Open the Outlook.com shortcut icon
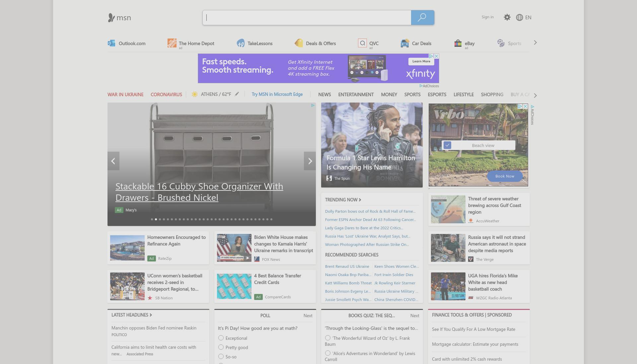Viewport: 637px width, 364px height. (x=111, y=43)
